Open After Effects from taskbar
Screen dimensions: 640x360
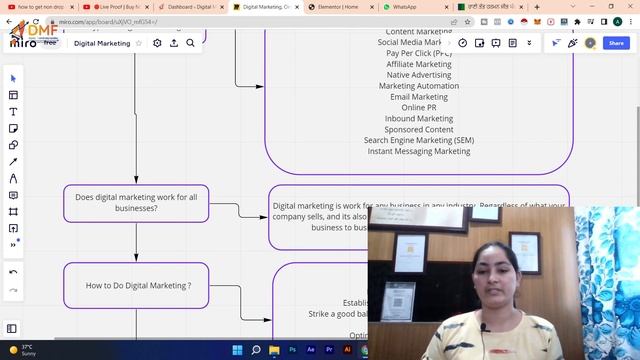pyautogui.click(x=311, y=350)
